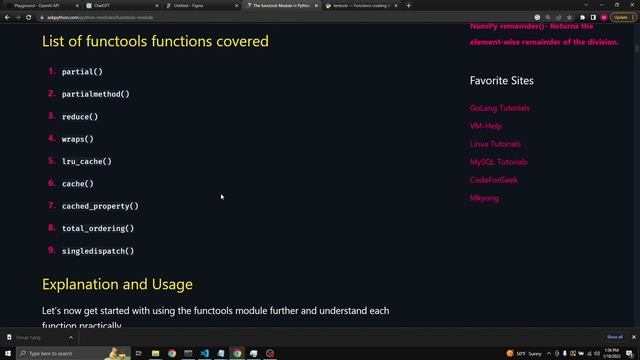Viewport: 640px width, 360px height.
Task: Open the volume tray icon
Action: point(597,353)
